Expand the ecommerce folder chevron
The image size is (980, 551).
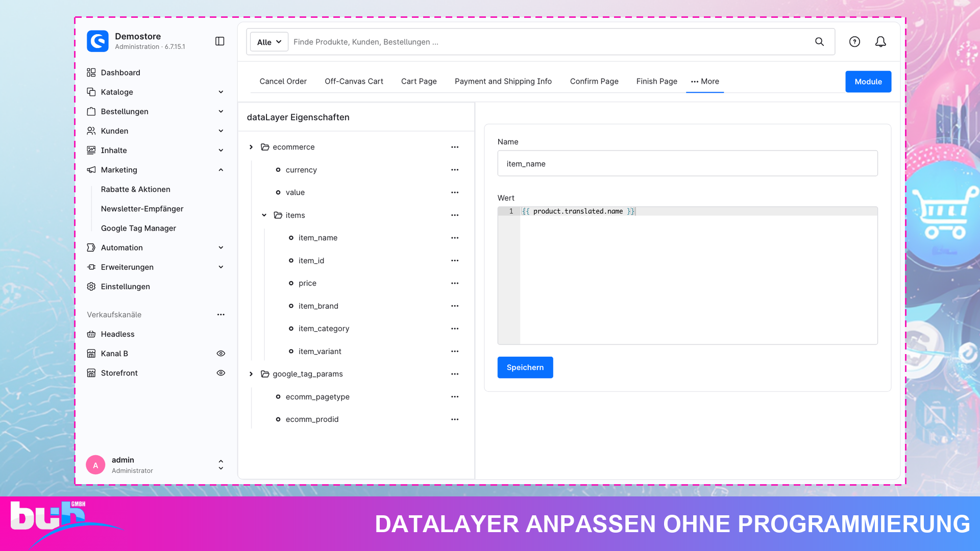[251, 147]
